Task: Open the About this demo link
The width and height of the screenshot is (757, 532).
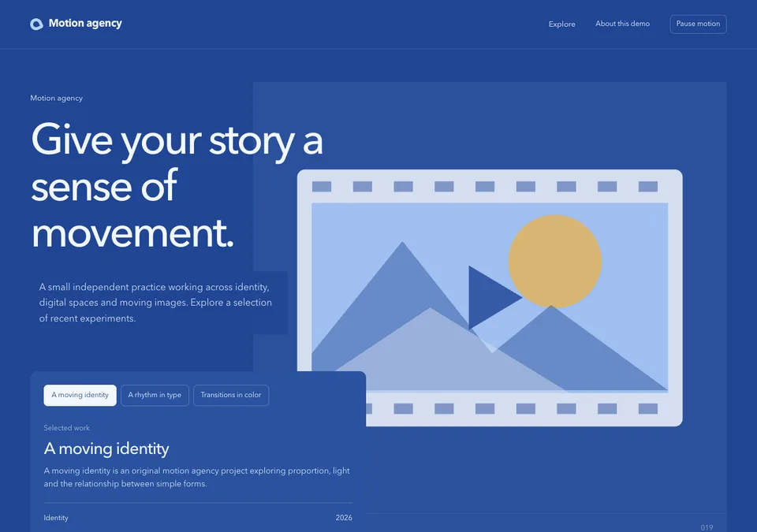Action: 622,24
